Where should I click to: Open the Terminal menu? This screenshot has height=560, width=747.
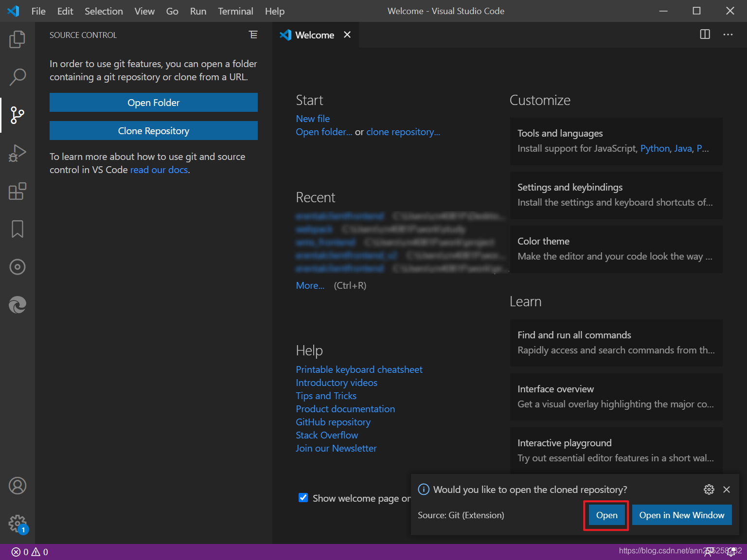click(x=235, y=11)
